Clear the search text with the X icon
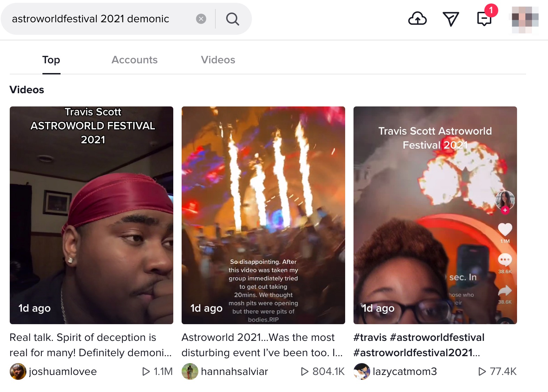The height and width of the screenshot is (392, 548). coord(201,19)
